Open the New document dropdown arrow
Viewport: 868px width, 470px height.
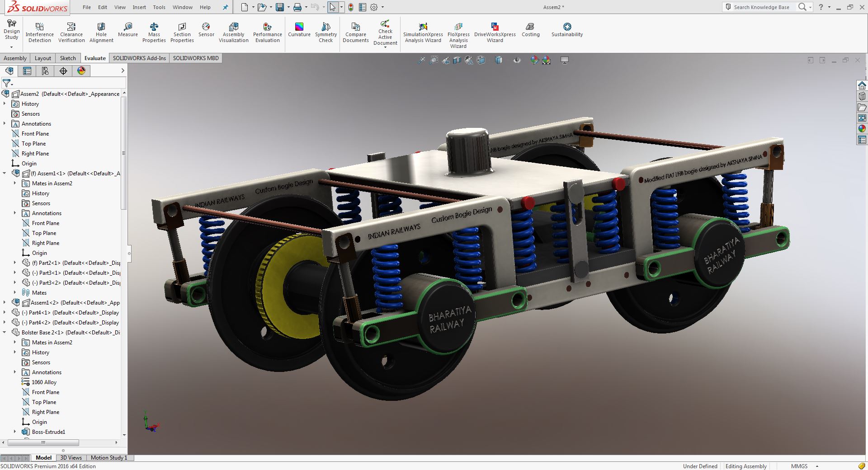[x=253, y=7]
